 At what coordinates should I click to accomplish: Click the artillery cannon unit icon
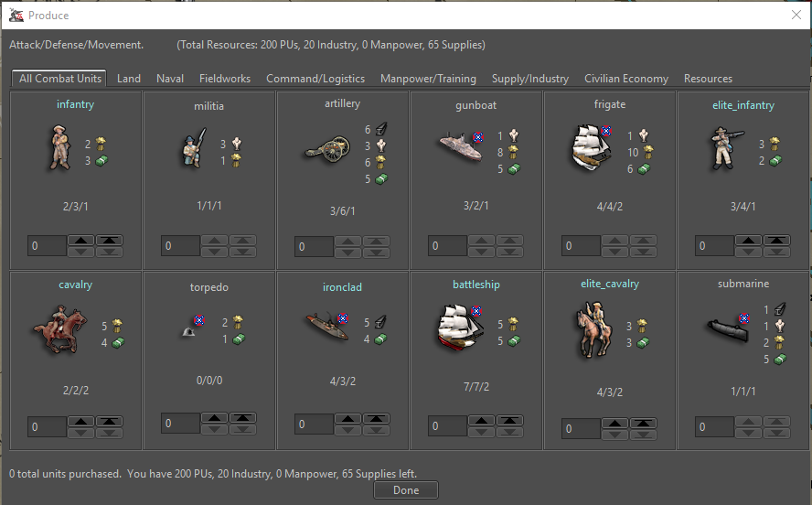click(x=326, y=153)
